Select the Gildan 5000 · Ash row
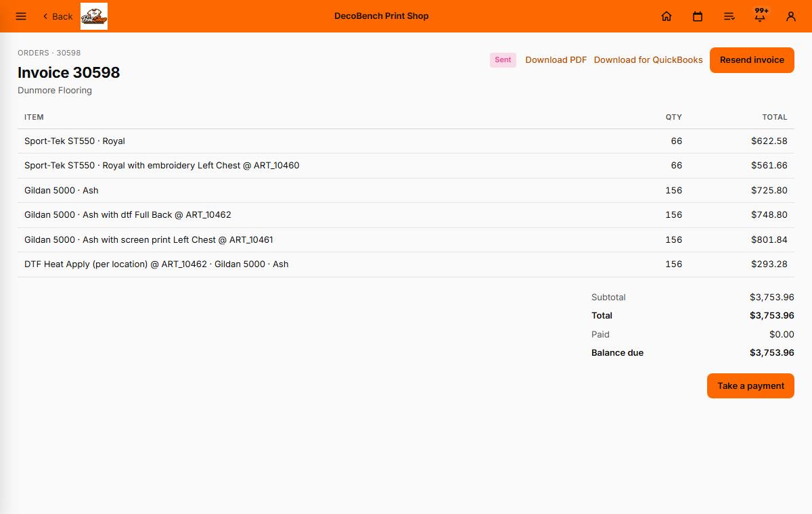The width and height of the screenshot is (812, 514). click(x=406, y=191)
